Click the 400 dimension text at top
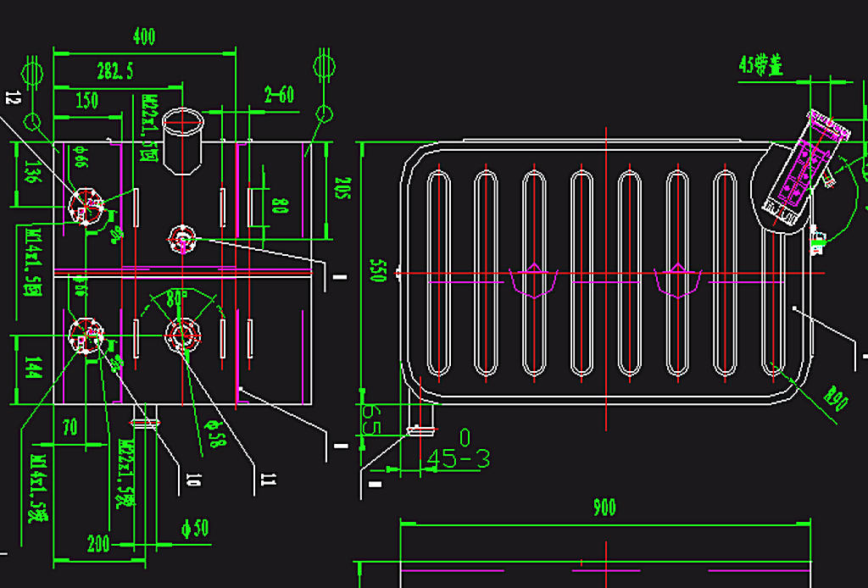The image size is (868, 588). (x=144, y=36)
